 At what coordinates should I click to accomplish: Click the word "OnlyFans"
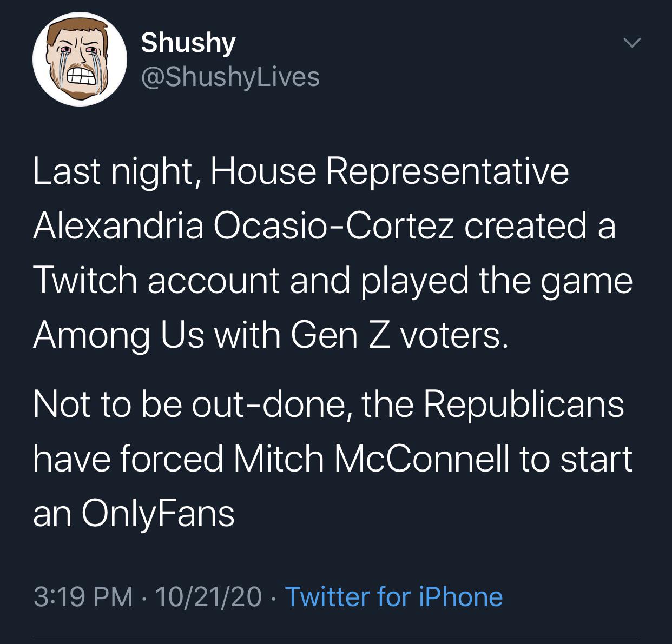[158, 513]
